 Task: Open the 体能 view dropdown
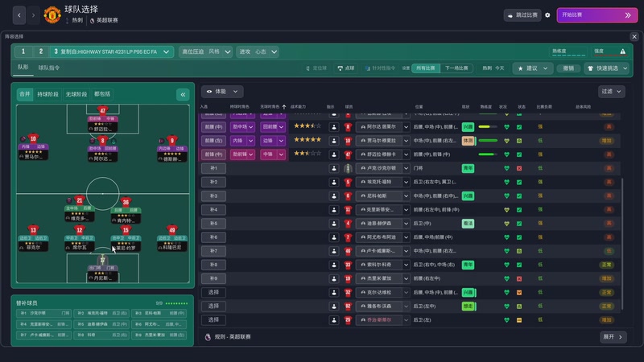pos(222,92)
